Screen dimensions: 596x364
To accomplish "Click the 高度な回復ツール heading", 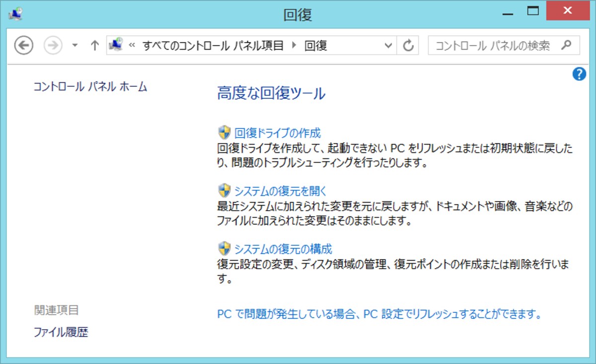I will [x=271, y=93].
